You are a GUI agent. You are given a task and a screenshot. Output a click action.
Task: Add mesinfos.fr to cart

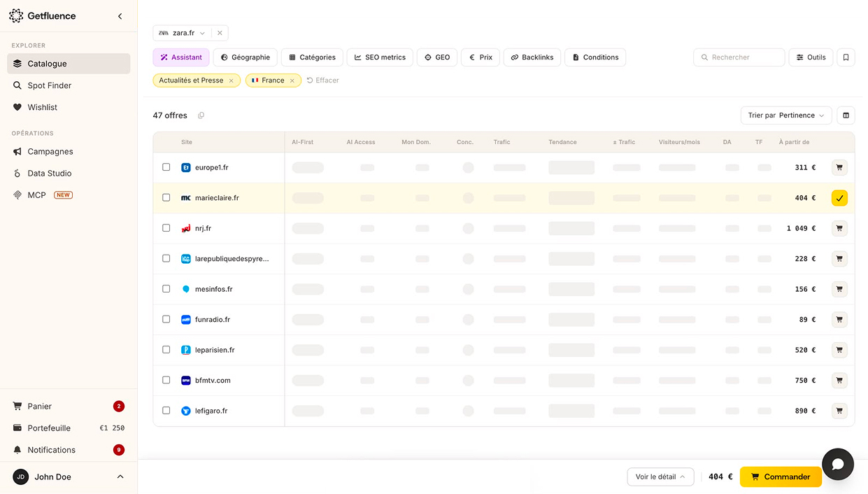coord(839,289)
